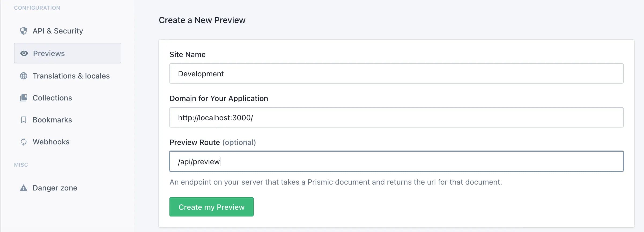Click the globe icon for Translations & locales
Viewport: 644px width, 232px height.
click(24, 76)
